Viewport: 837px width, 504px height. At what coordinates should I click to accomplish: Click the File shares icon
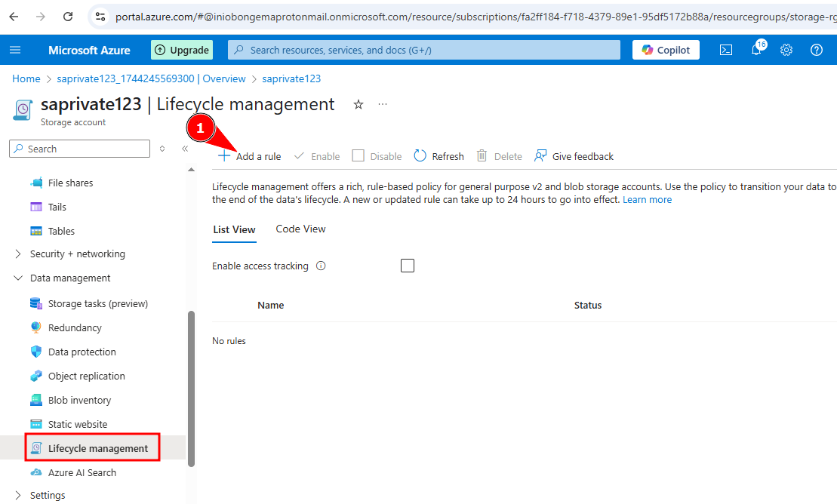click(36, 183)
